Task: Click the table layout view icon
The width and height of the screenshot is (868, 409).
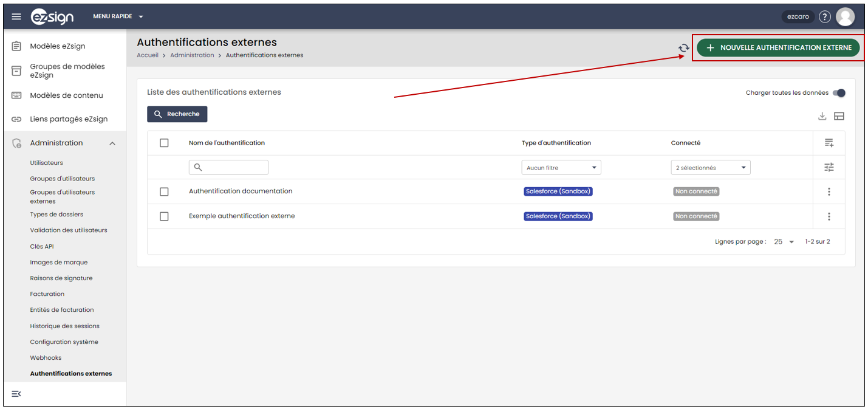Action: (839, 116)
